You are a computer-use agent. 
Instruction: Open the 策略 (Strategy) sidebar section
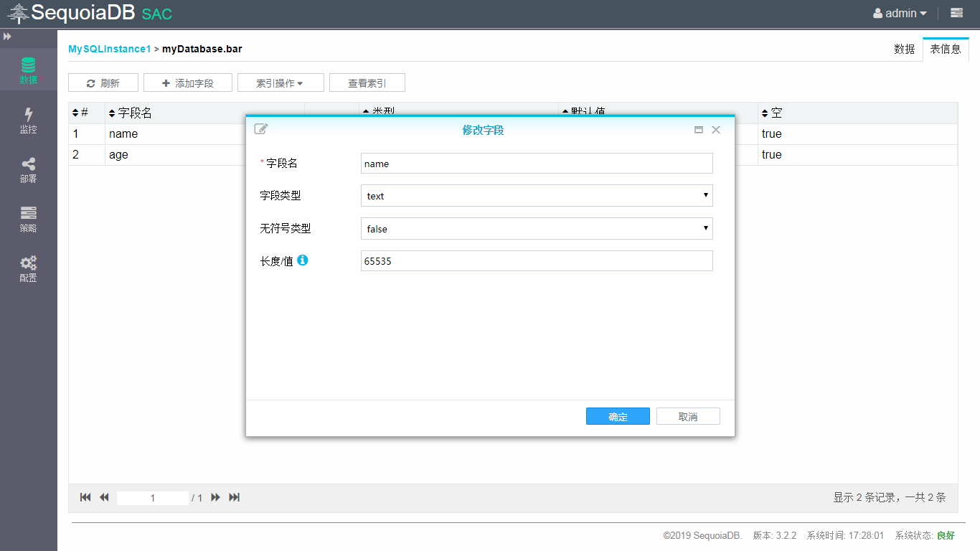click(28, 220)
